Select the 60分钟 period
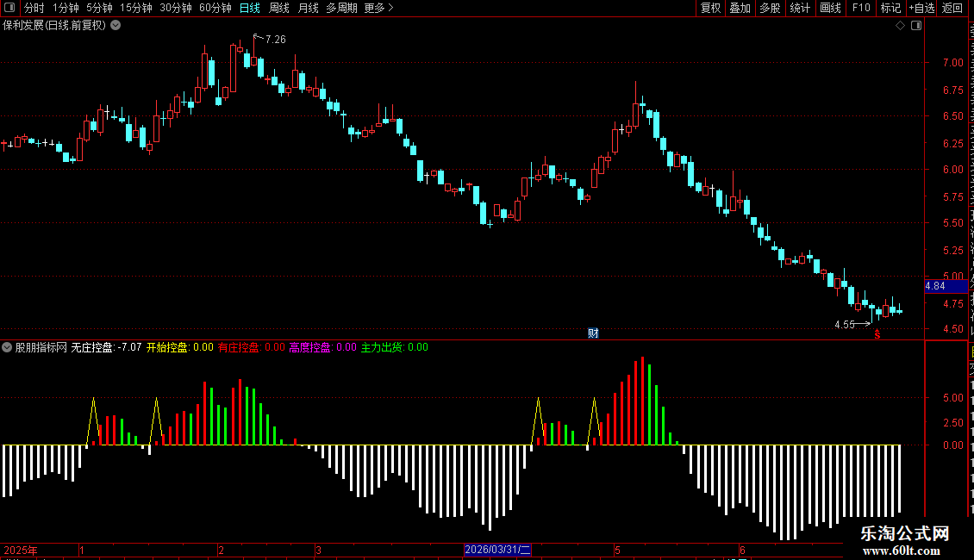This screenshot has height=560, width=974. (215, 8)
